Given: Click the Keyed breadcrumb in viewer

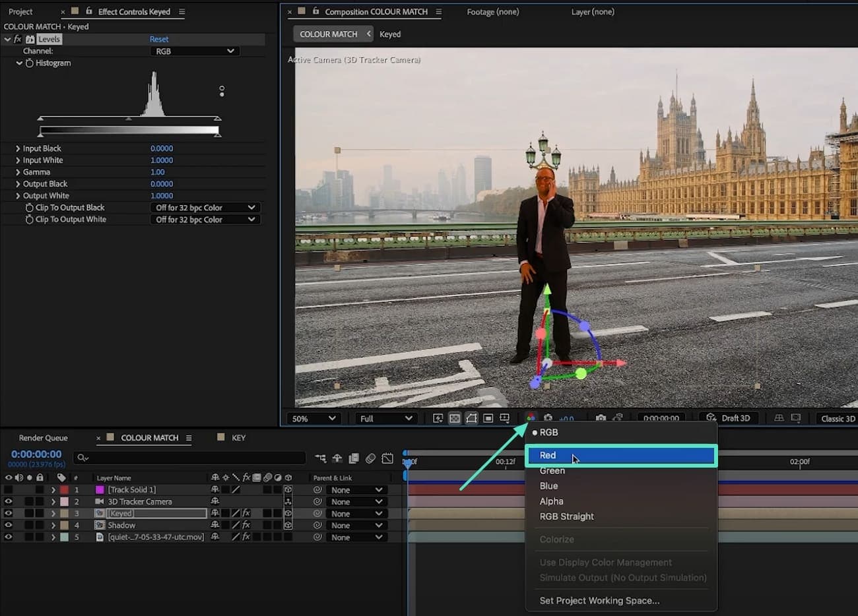Looking at the screenshot, I should coord(390,34).
